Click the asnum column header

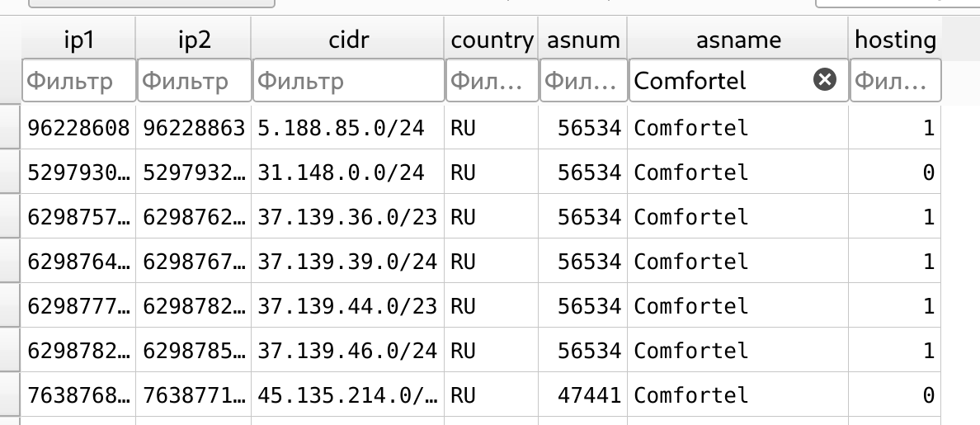(x=582, y=40)
